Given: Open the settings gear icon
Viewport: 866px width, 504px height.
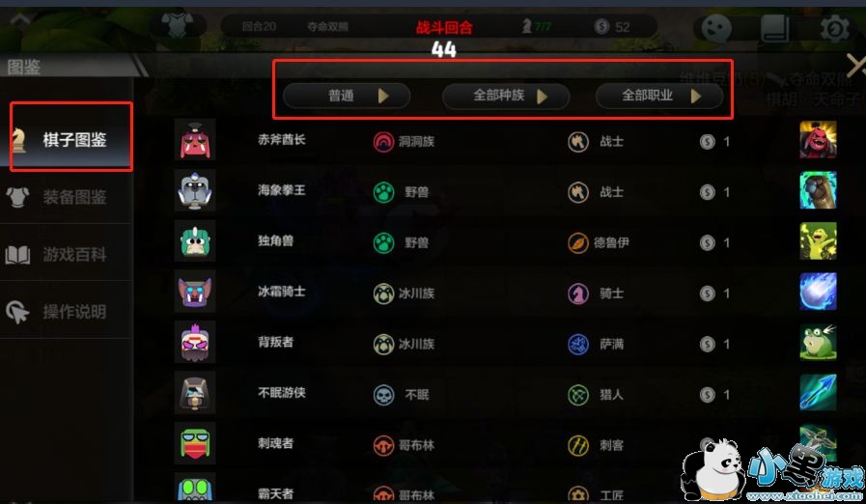Looking at the screenshot, I should [x=834, y=28].
